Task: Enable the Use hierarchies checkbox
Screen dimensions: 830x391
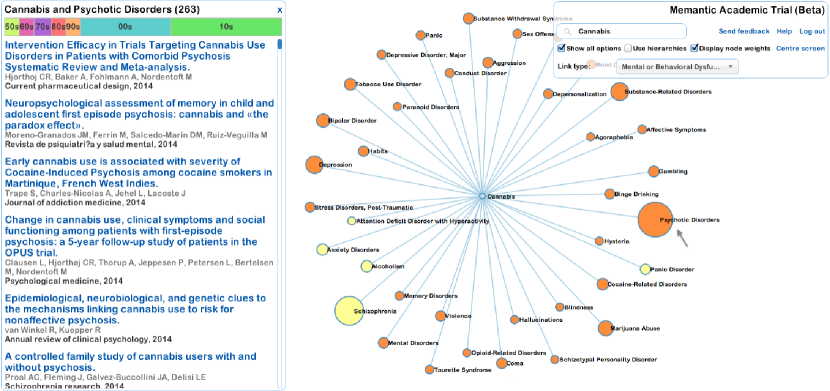Action: click(628, 48)
